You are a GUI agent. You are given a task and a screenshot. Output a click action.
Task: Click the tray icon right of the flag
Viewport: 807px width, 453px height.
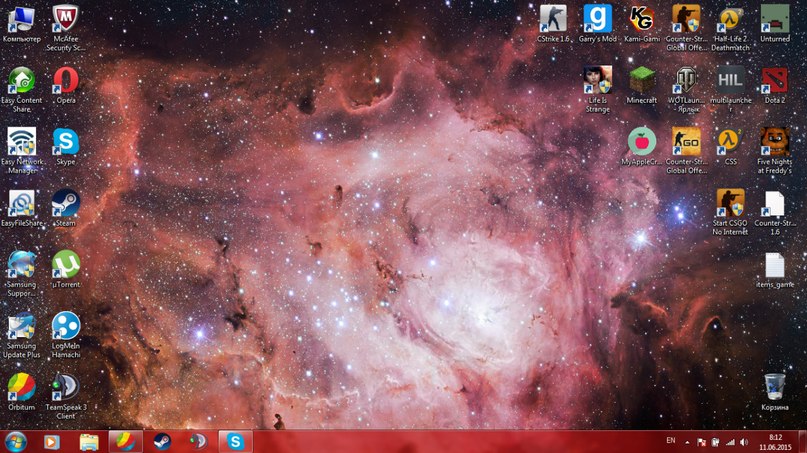point(715,442)
